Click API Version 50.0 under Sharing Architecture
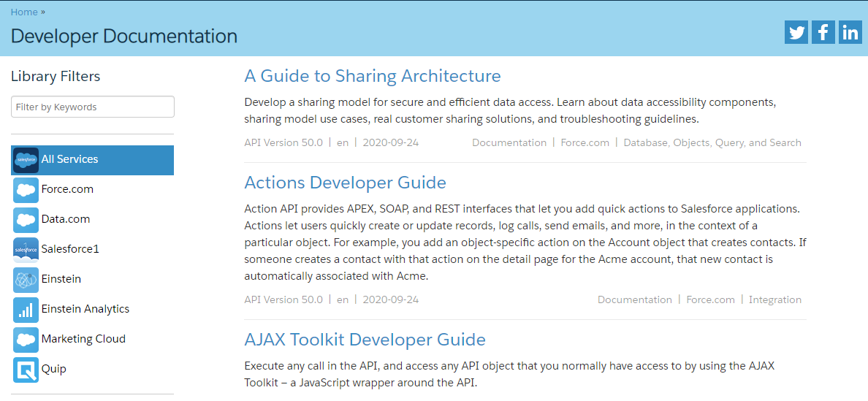868x401 pixels. (x=283, y=142)
